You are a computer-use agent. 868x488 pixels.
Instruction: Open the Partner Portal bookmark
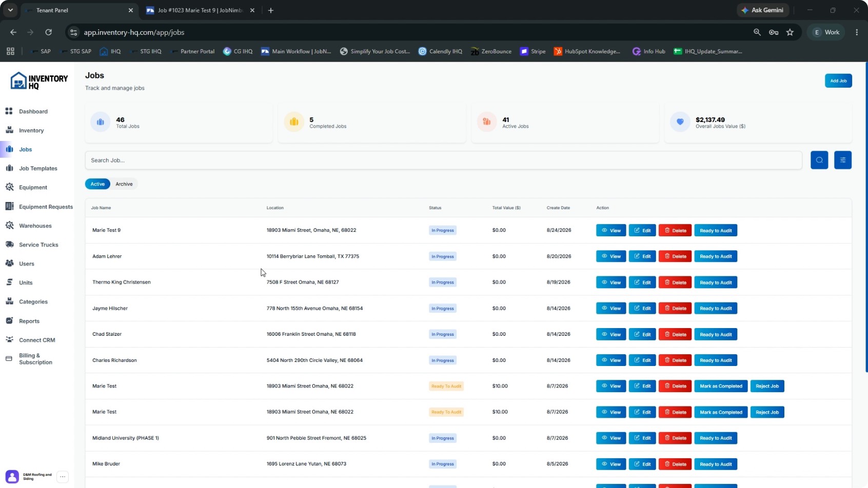pos(192,51)
